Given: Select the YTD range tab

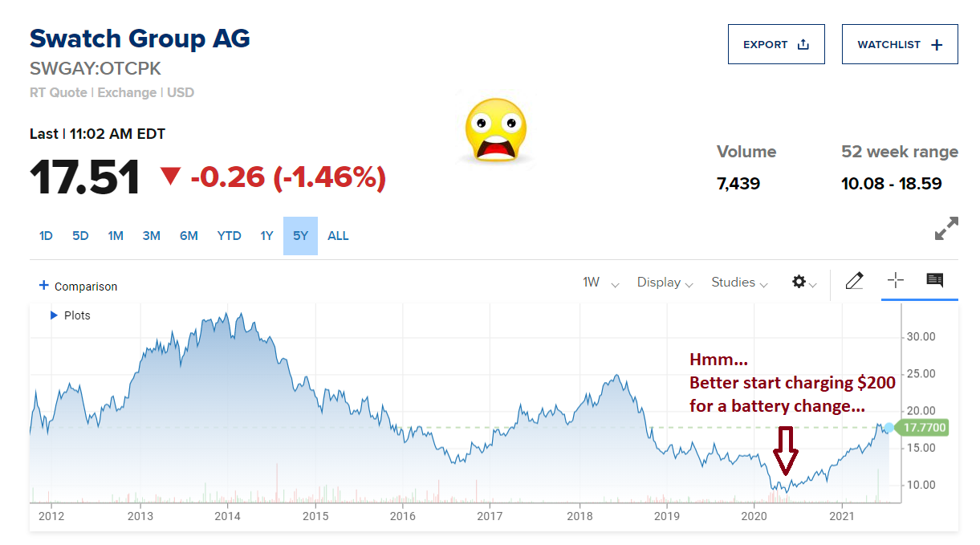Looking at the screenshot, I should (x=229, y=236).
